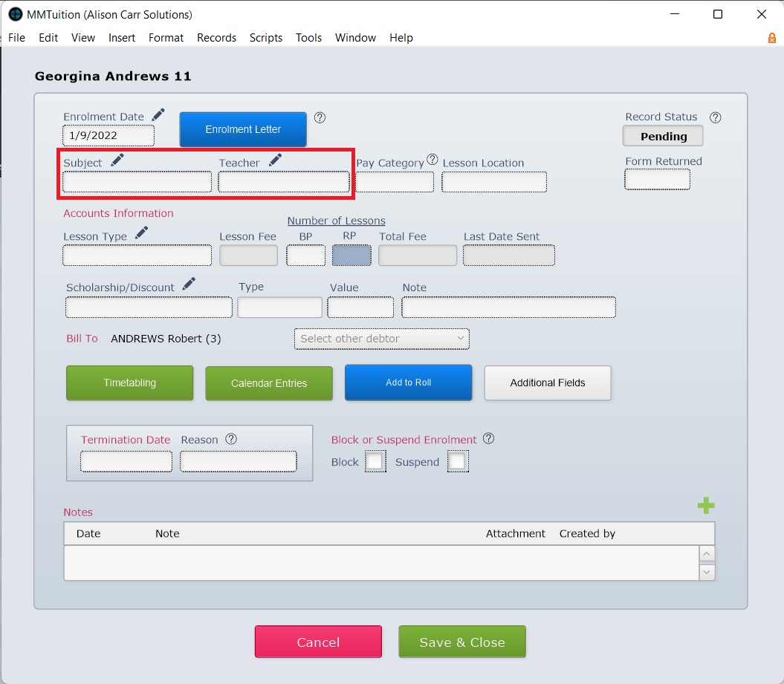Click the RP number of lessons field
The image size is (784, 684).
pyautogui.click(x=351, y=255)
